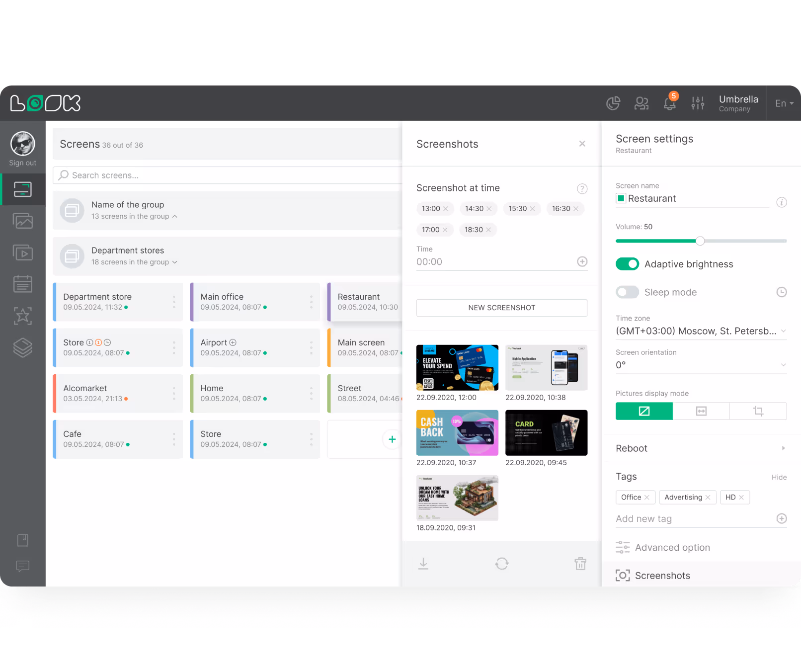Expand the Reboot section
801x672 pixels.
click(701, 448)
